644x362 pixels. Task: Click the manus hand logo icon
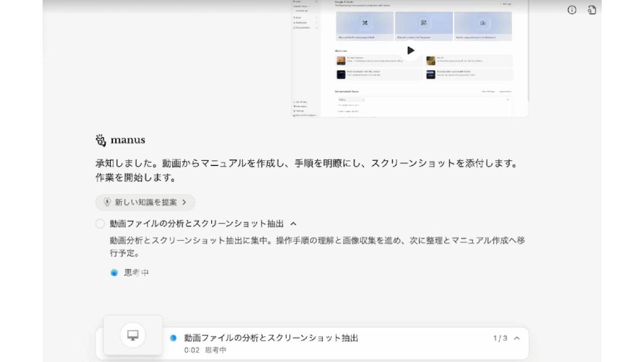(101, 140)
